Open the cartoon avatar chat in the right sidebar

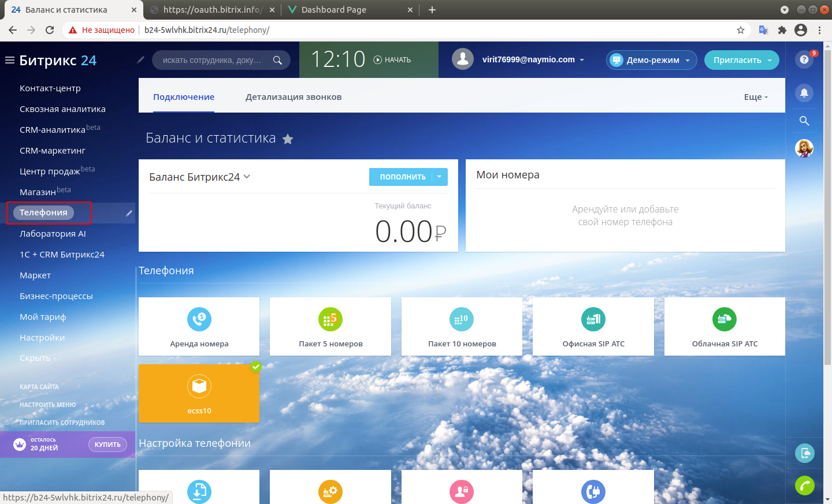coord(804,148)
